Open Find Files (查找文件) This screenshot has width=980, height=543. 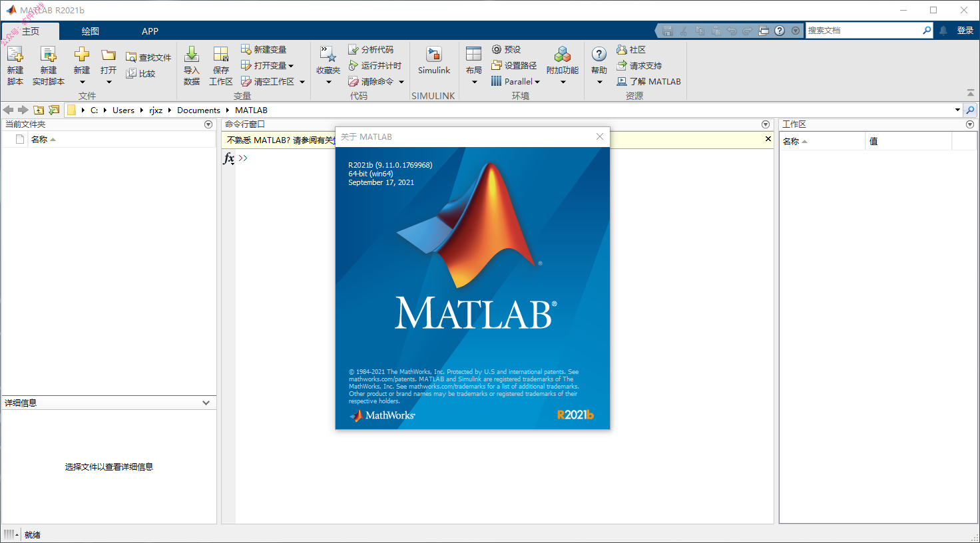point(148,58)
